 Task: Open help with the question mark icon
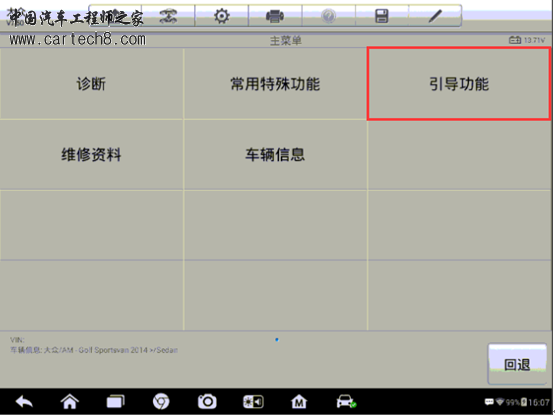(328, 16)
